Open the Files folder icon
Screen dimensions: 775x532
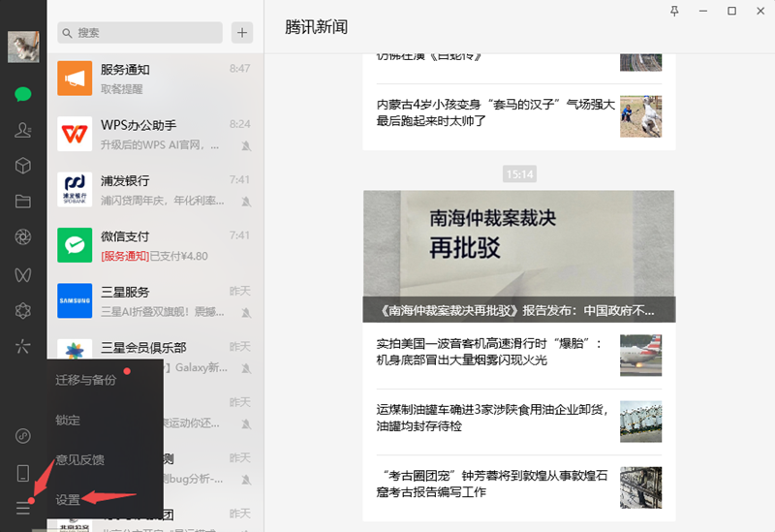[23, 202]
